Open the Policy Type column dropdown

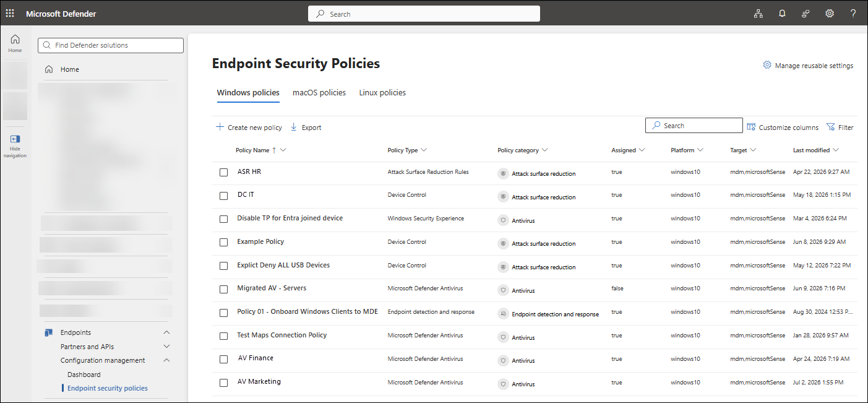tap(424, 150)
